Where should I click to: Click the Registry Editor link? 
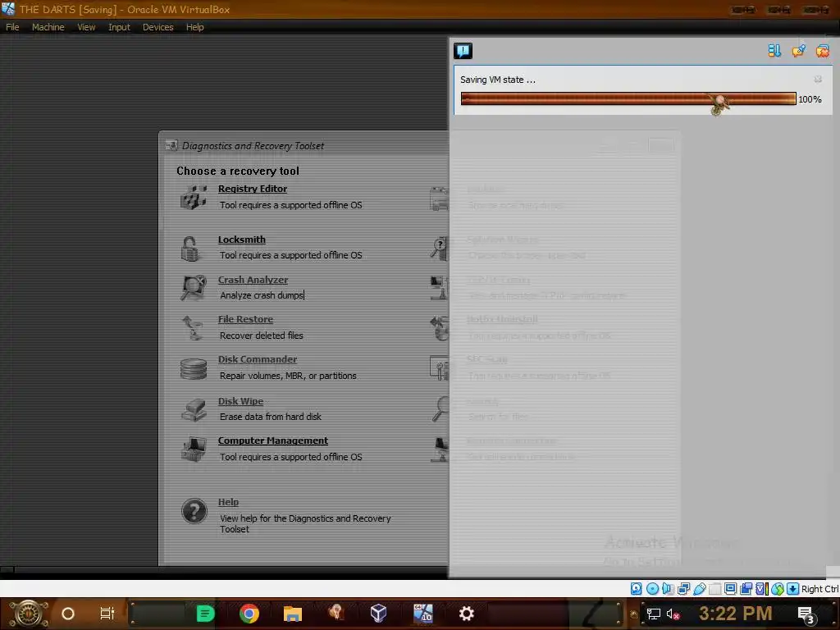point(253,189)
